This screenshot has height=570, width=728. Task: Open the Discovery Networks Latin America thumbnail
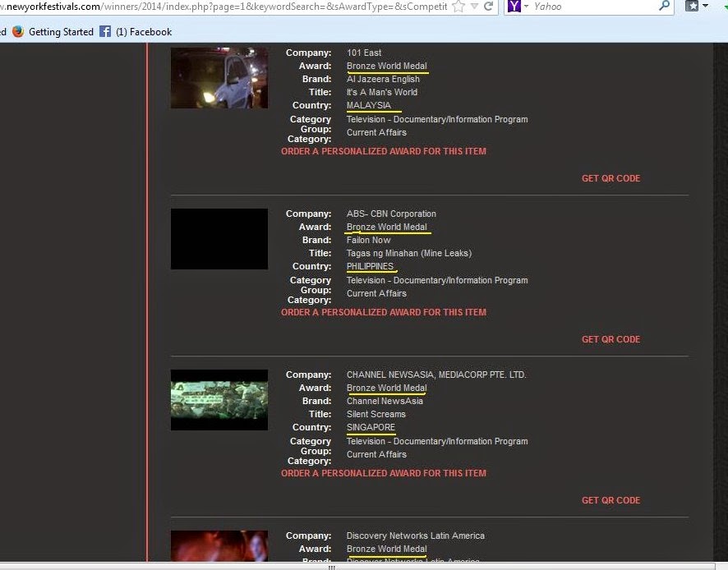(219, 547)
